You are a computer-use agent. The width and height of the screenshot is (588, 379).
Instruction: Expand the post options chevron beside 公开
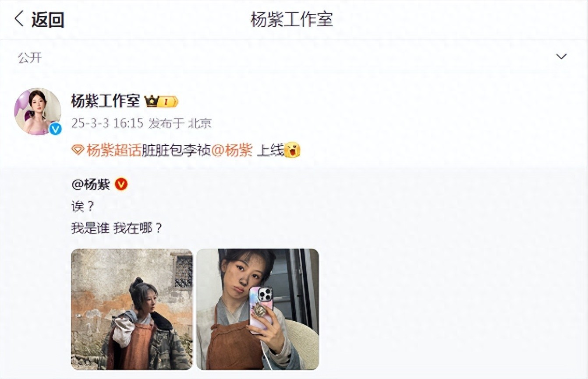coord(561,57)
